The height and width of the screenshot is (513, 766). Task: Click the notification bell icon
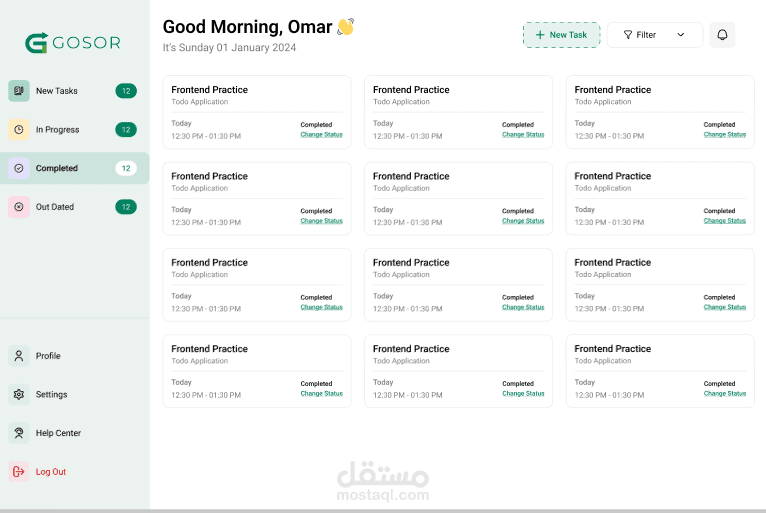722,35
